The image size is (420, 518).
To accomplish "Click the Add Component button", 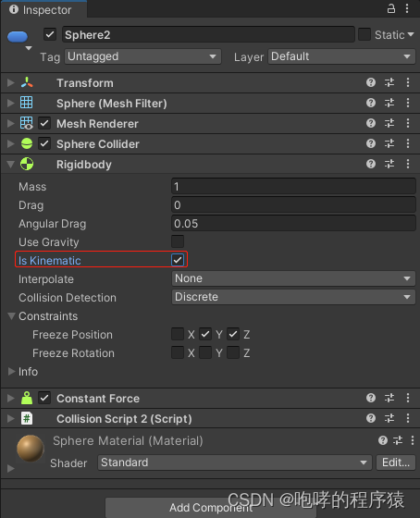I will (x=211, y=508).
